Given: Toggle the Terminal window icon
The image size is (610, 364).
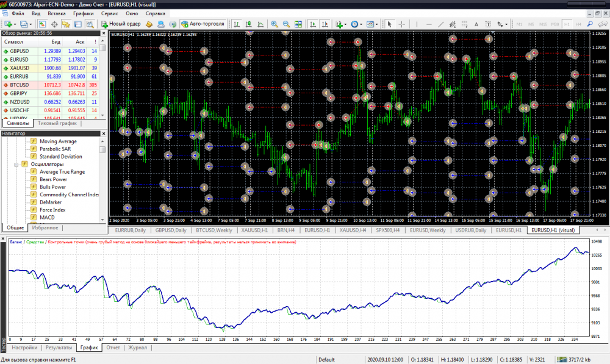Looking at the screenshot, I should (78, 24).
